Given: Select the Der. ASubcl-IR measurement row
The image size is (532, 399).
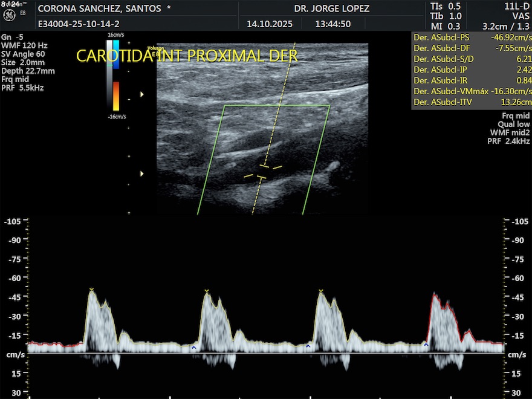Looking at the screenshot, I should (x=471, y=80).
